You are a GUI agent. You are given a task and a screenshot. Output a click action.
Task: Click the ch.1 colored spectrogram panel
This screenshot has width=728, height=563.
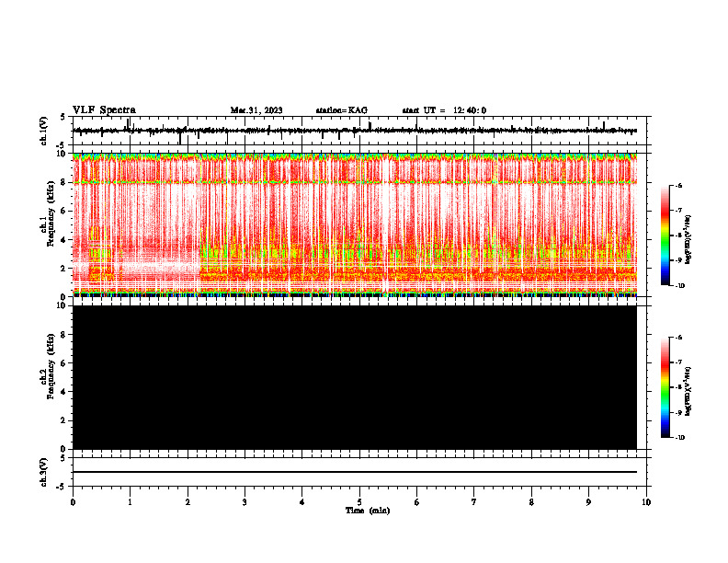(x=355, y=224)
